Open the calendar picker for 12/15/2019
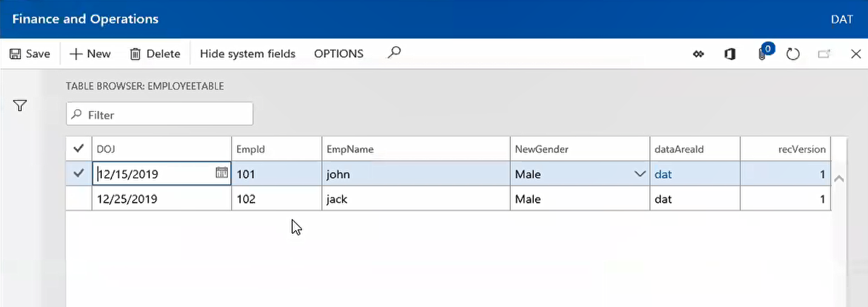 pos(221,173)
